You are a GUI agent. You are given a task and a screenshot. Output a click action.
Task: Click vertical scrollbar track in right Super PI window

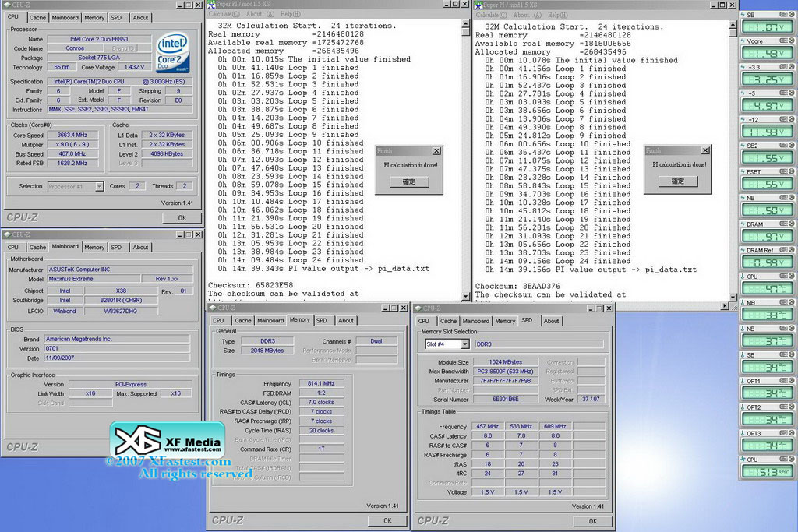click(733, 156)
